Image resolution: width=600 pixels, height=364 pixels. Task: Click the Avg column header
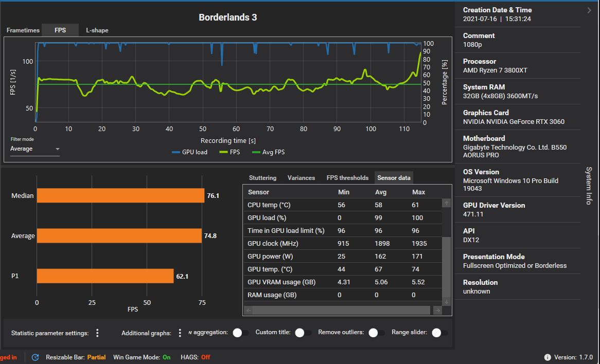pos(381,192)
